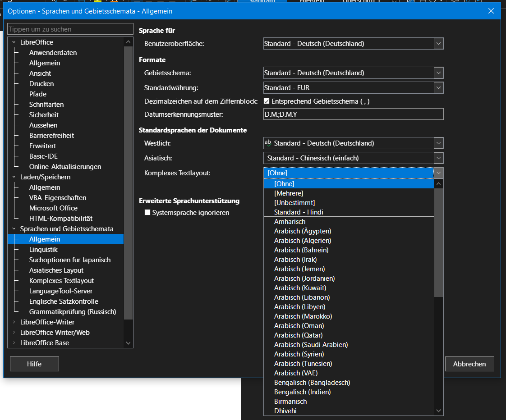506x420 pixels.
Task: Open Linguistik tree item
Action: click(x=43, y=249)
